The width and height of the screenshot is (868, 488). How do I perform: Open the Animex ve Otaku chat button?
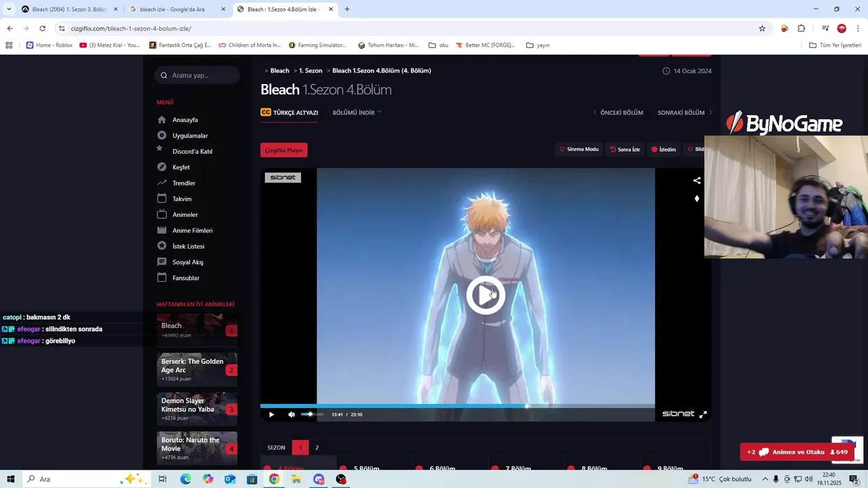tap(797, 452)
